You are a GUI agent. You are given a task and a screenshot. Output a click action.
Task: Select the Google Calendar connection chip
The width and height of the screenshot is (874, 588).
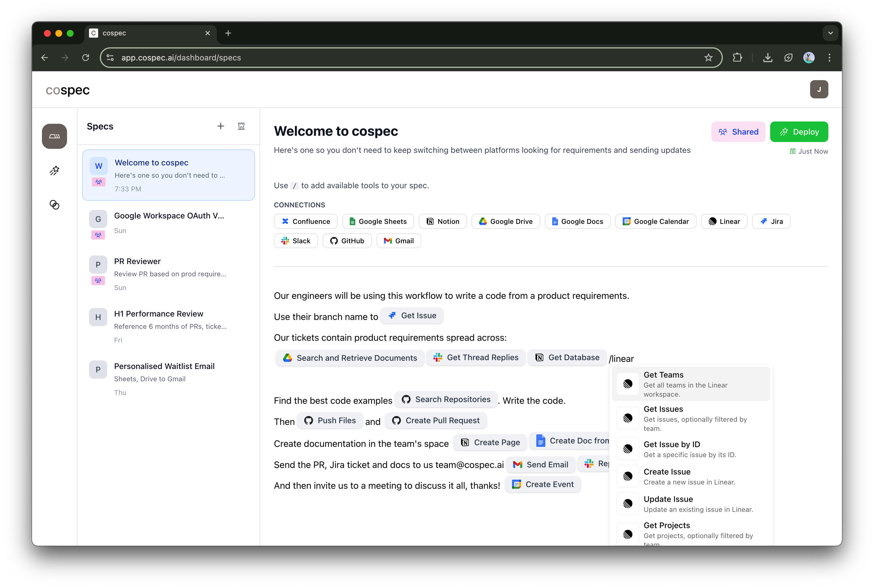(x=655, y=221)
